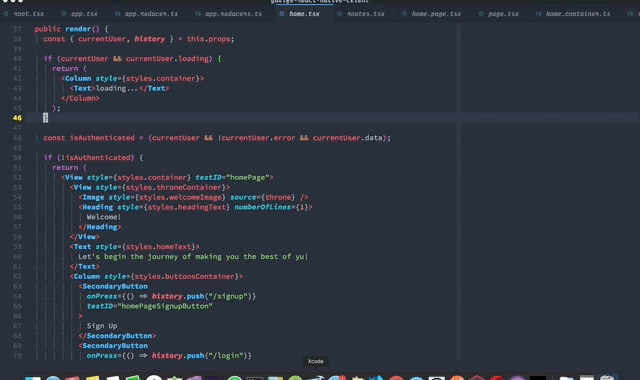640x380 pixels.
Task: Click "isAuthenticated" in the const declaration
Action: point(102,138)
